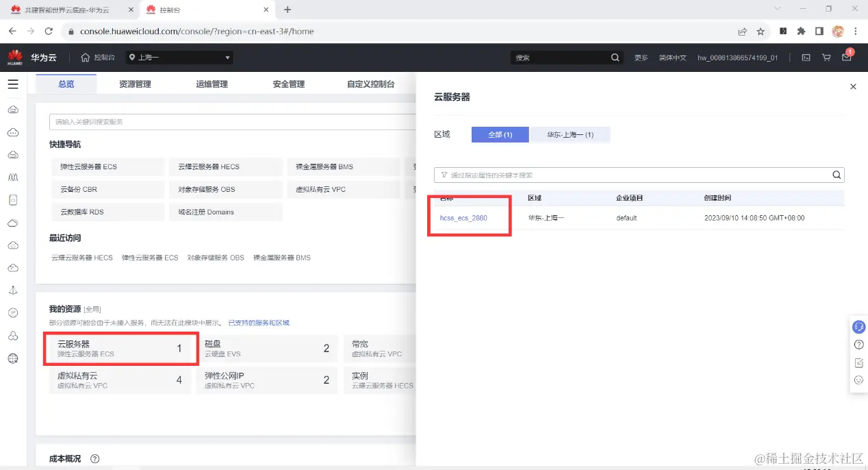This screenshot has height=470, width=868.
Task: Click the service keyword search field
Action: click(x=233, y=122)
